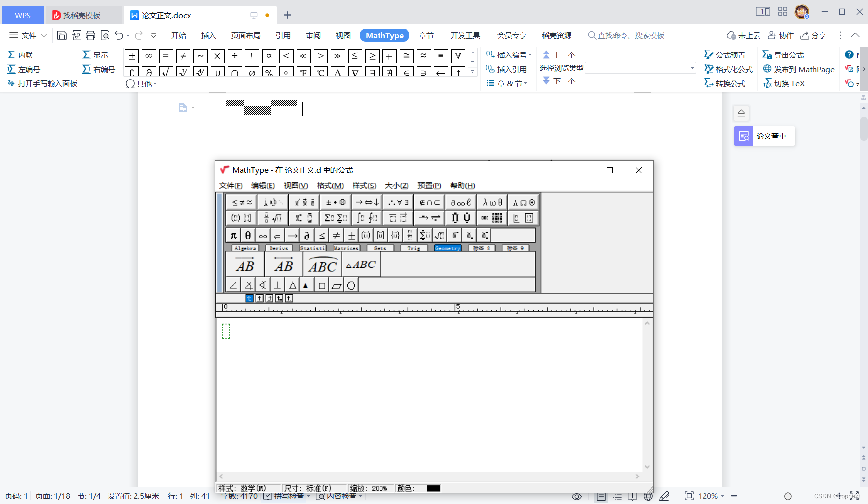The width and height of the screenshot is (868, 504).
Task: Open the MathType ribbon tab
Action: 384,35
